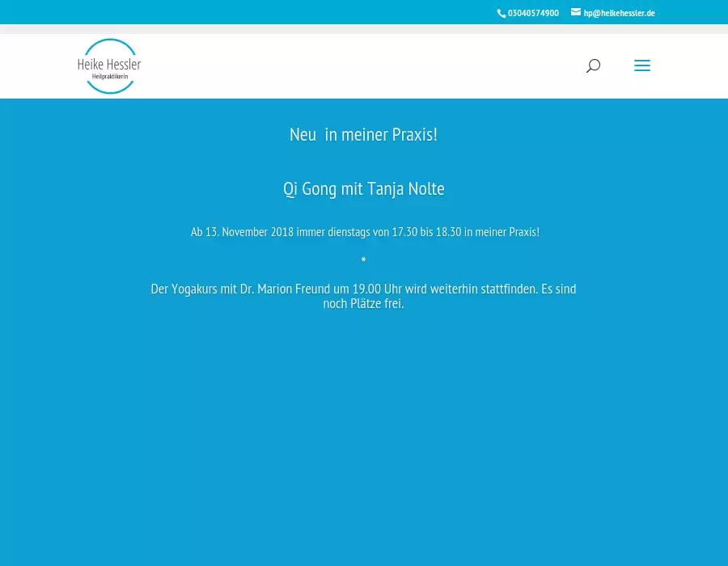This screenshot has height=566, width=728.
Task: Click the hp@heikehessler.de email address
Action: coord(619,14)
